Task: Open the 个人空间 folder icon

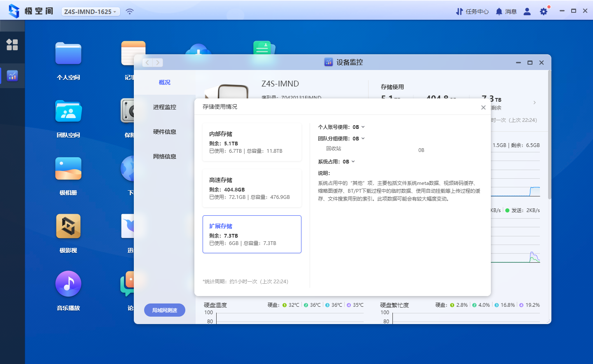Action: click(x=68, y=54)
